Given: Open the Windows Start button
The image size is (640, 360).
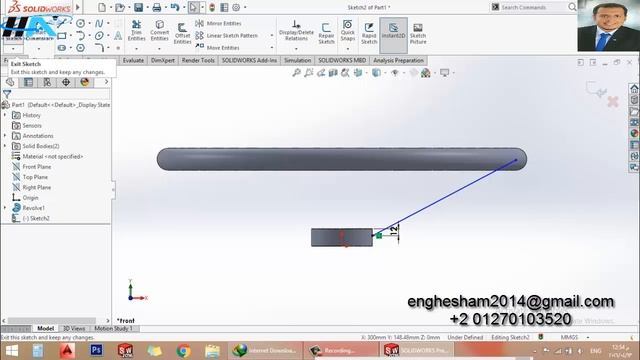Looking at the screenshot, I should [x=11, y=351].
